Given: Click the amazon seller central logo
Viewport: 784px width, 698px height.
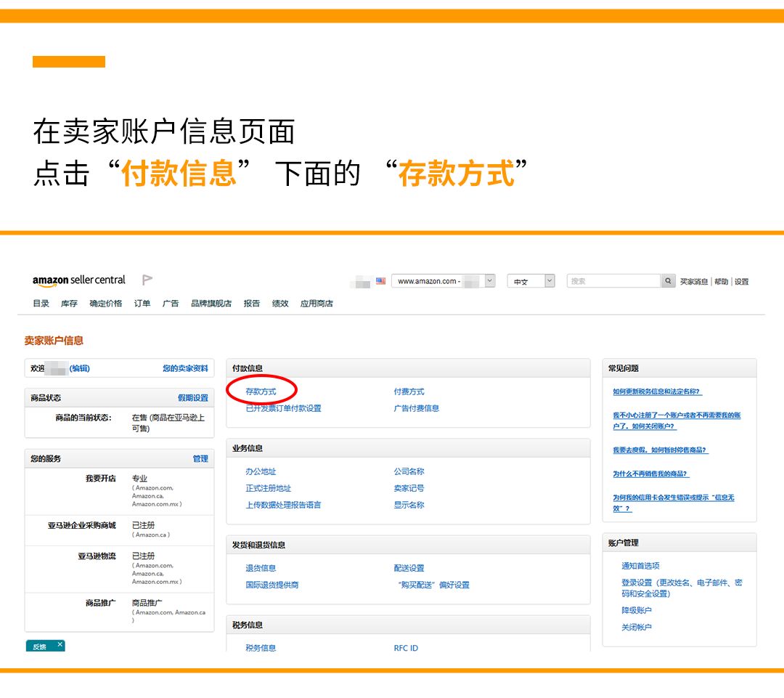Looking at the screenshot, I should coord(79,280).
